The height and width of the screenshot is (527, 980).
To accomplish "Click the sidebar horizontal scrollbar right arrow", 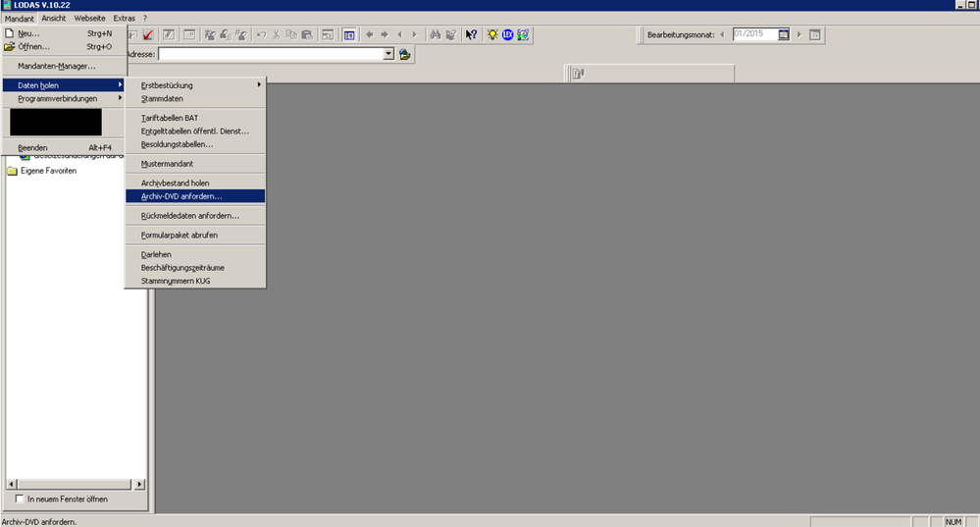I will 139,484.
